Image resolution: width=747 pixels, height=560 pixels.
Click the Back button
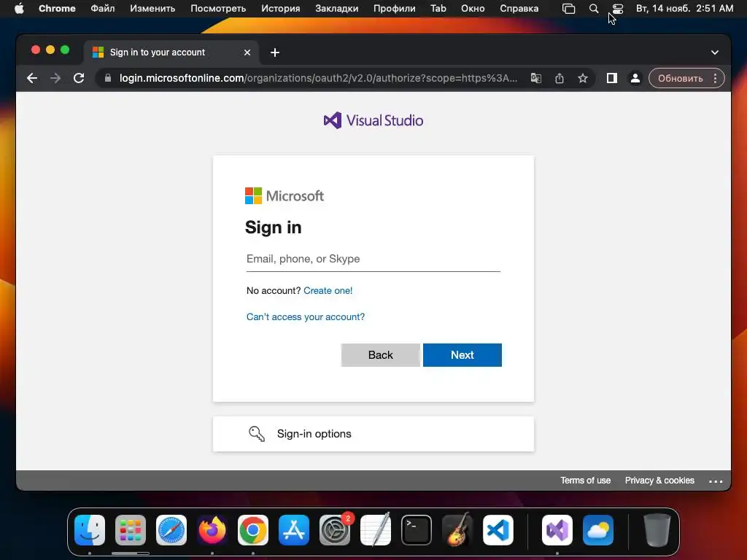coord(380,355)
